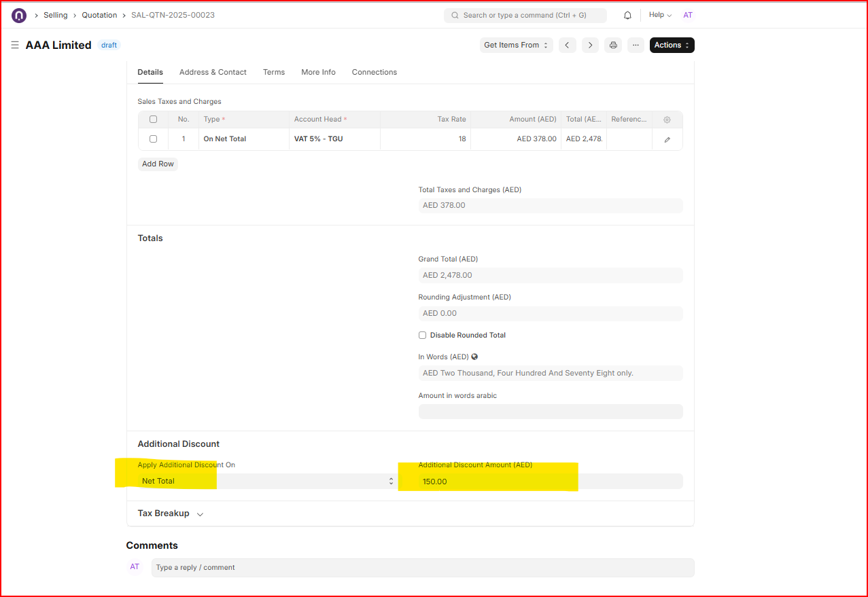Open the Connections tab
This screenshot has height=597, width=868.
pyautogui.click(x=374, y=72)
